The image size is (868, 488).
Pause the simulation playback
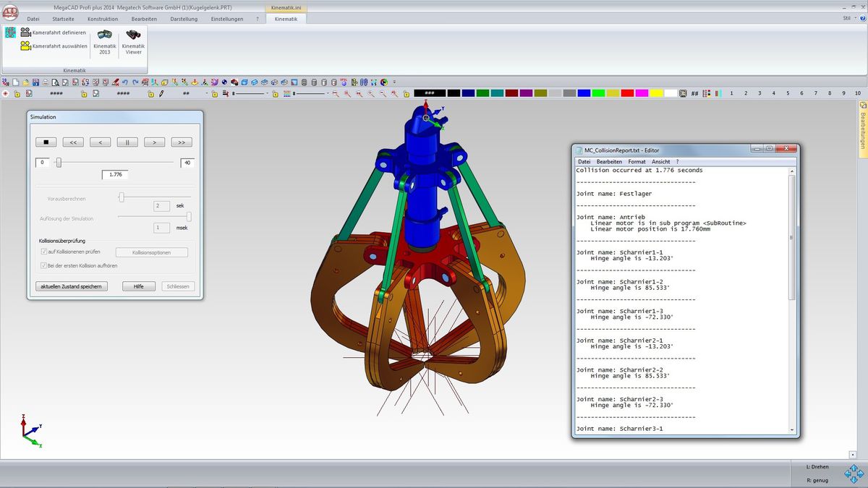(x=127, y=142)
